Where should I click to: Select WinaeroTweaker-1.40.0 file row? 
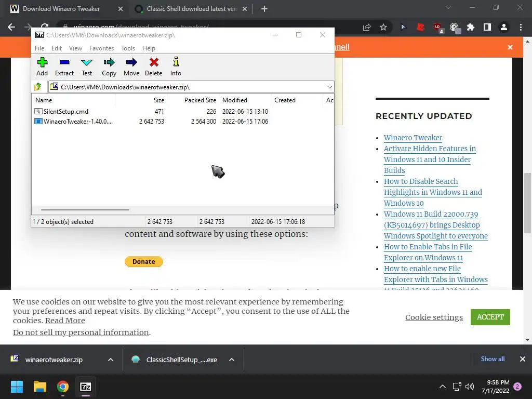click(151, 122)
